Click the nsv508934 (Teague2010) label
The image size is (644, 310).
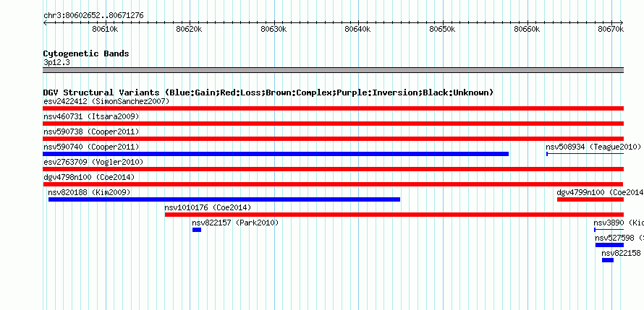tap(593, 147)
